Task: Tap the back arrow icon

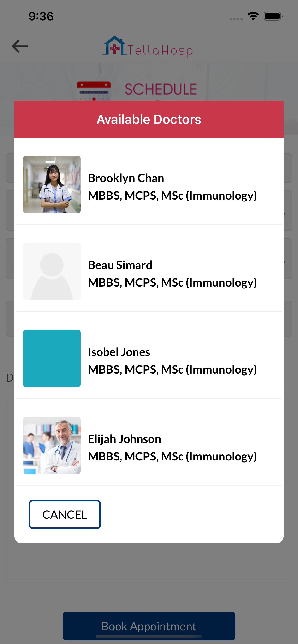Action: point(20,46)
